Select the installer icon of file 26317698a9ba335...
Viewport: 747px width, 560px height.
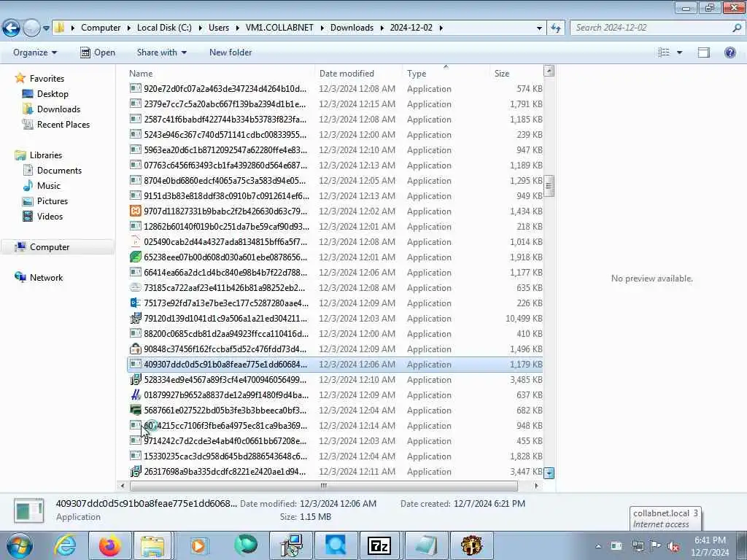[x=135, y=472]
